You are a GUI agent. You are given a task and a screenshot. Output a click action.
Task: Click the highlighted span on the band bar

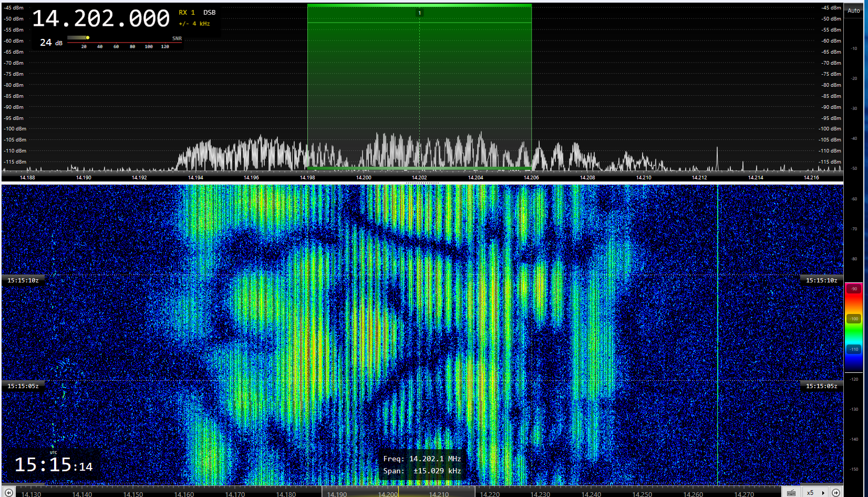(398, 493)
